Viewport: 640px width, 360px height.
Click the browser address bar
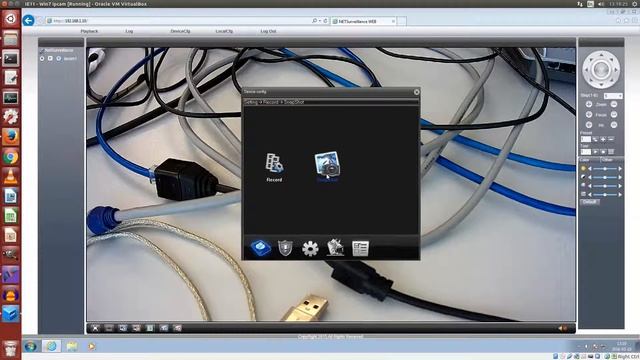point(180,21)
